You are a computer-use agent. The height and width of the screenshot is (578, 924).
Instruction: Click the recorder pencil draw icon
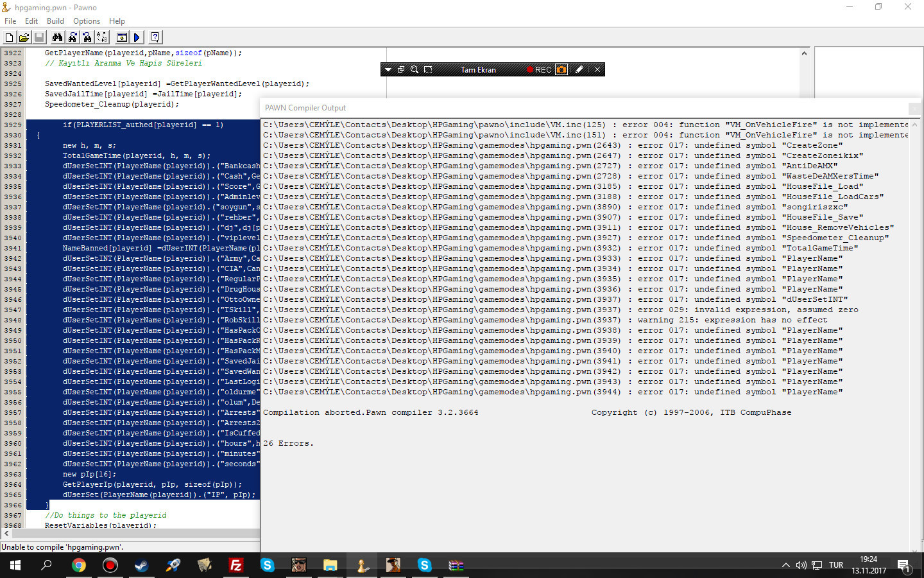coord(579,69)
